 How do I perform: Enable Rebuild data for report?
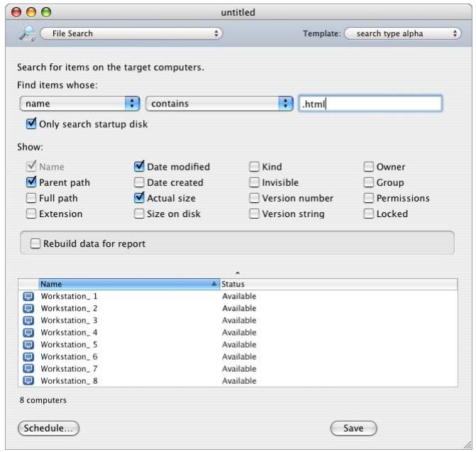(35, 243)
